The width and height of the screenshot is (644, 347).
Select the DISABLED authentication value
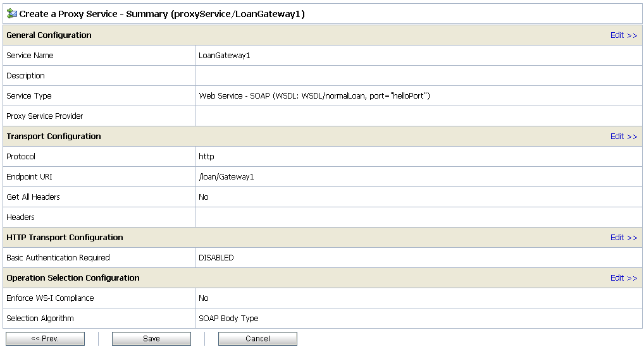216,258
